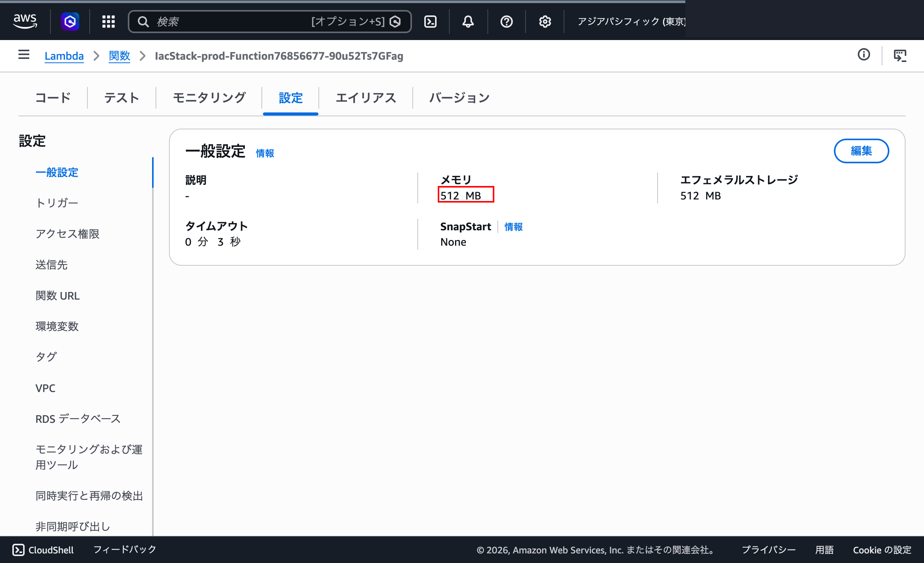This screenshot has height=563, width=924.
Task: Switch to the テスト tab
Action: [122, 98]
